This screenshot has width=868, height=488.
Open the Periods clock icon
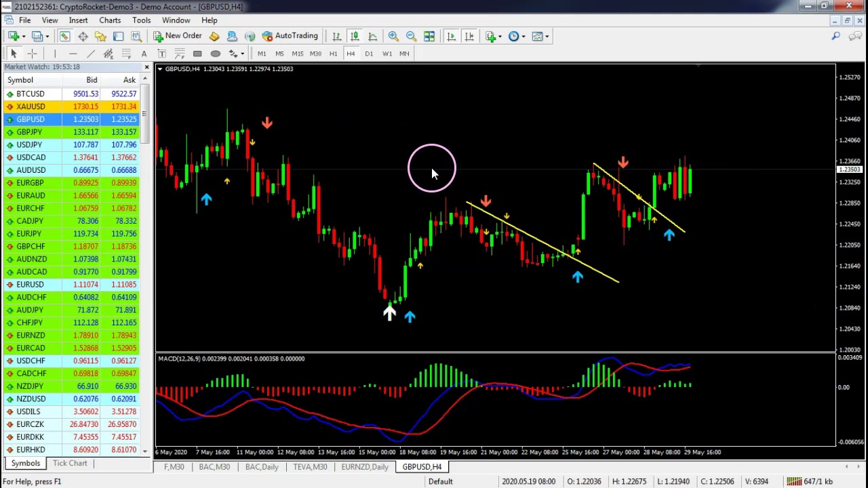513,36
